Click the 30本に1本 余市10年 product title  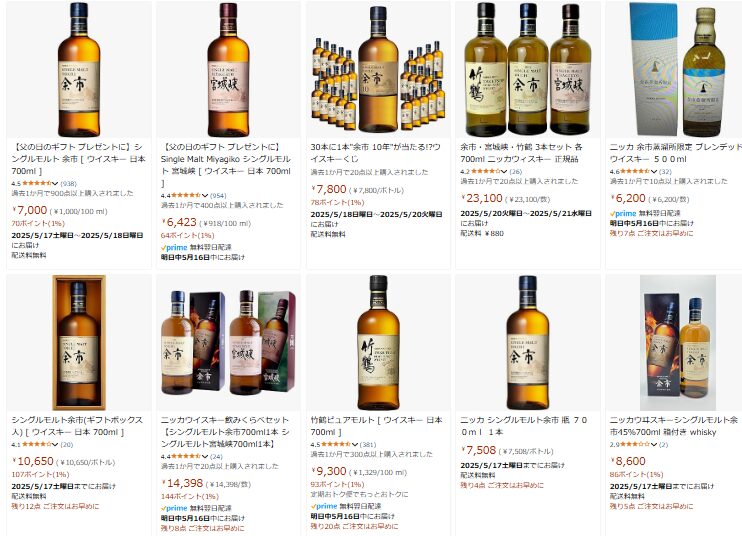[x=376, y=153]
